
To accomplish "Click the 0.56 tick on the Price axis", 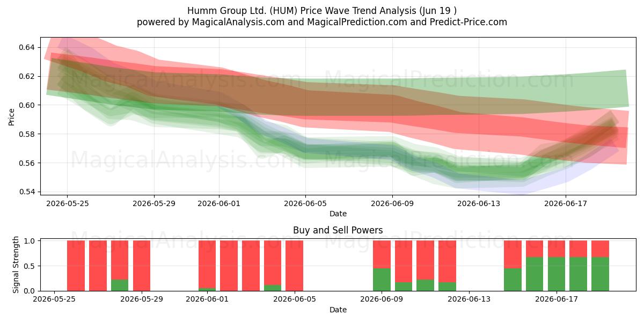I will point(26,163).
